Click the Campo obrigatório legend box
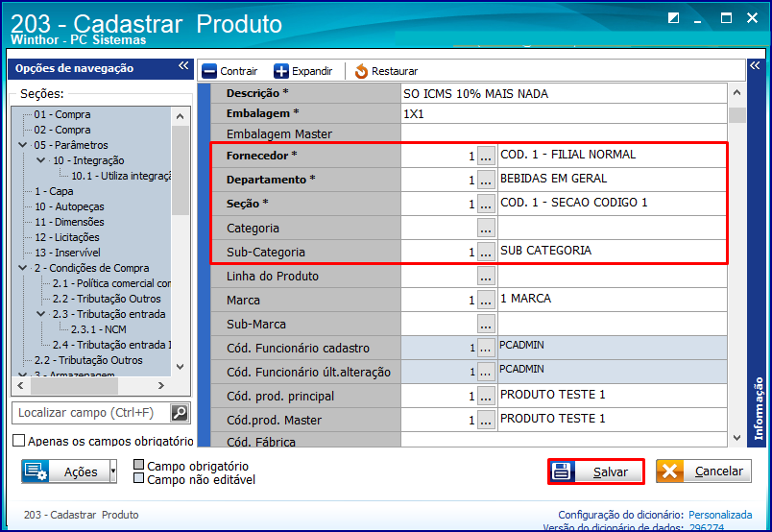This screenshot has width=772, height=532. click(x=139, y=465)
